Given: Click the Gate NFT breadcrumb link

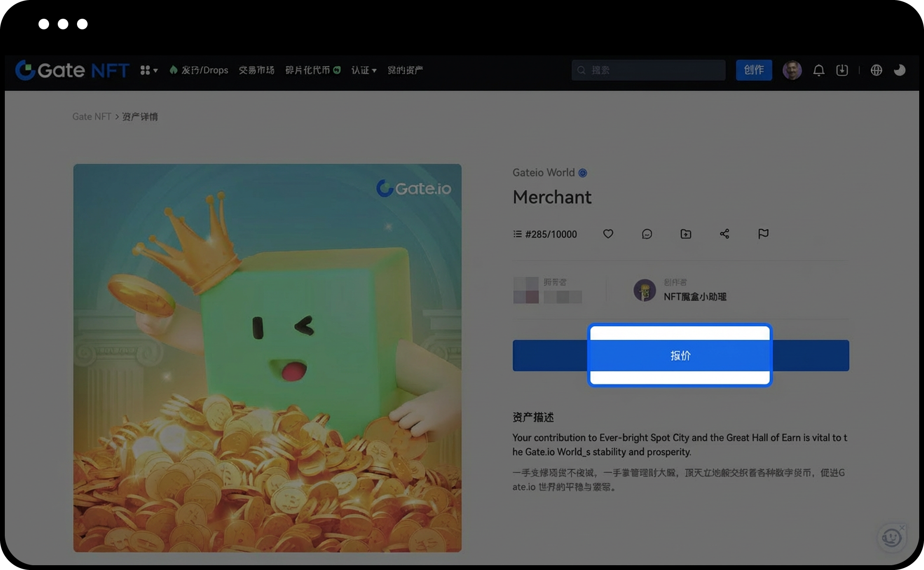Looking at the screenshot, I should point(91,116).
